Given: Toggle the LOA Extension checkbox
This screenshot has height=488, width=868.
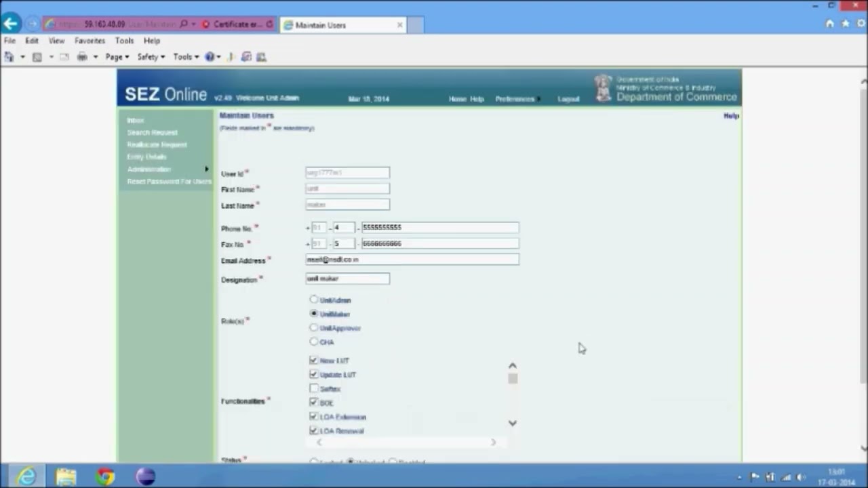Looking at the screenshot, I should [x=313, y=416].
